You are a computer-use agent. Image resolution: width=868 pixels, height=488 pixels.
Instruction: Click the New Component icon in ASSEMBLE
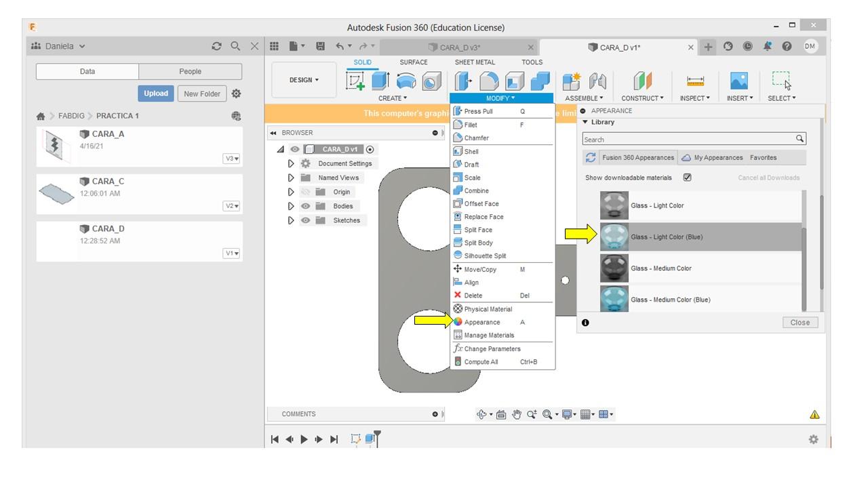pos(572,81)
